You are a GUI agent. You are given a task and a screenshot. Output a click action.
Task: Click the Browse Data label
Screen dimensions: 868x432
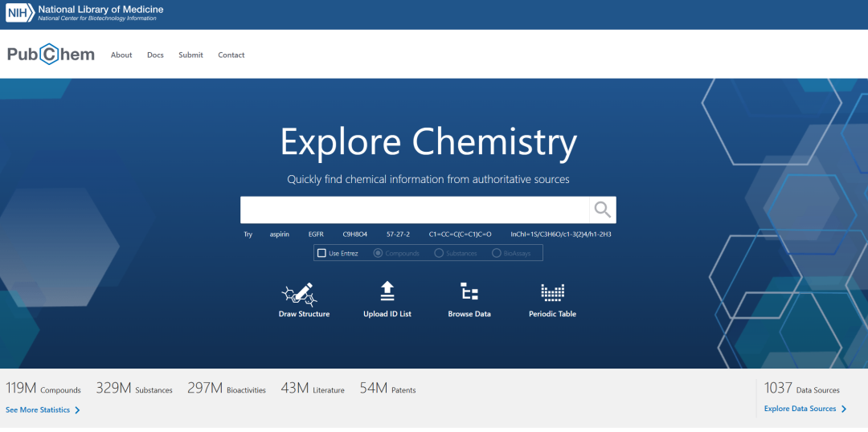(x=469, y=314)
